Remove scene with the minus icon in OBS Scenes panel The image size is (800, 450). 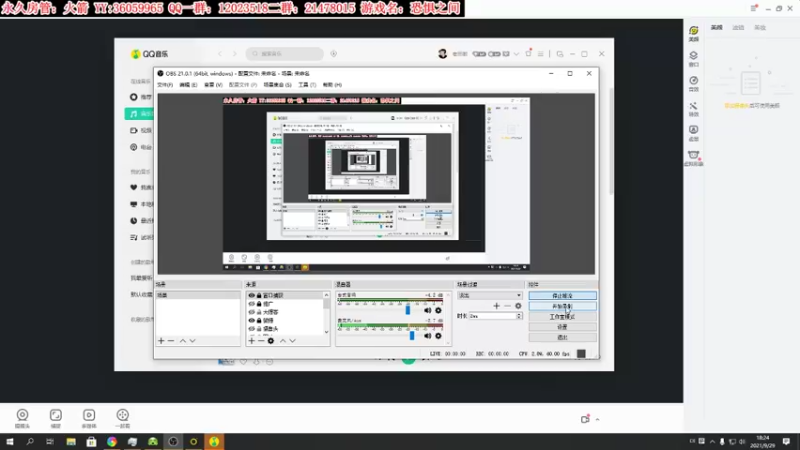tap(171, 340)
